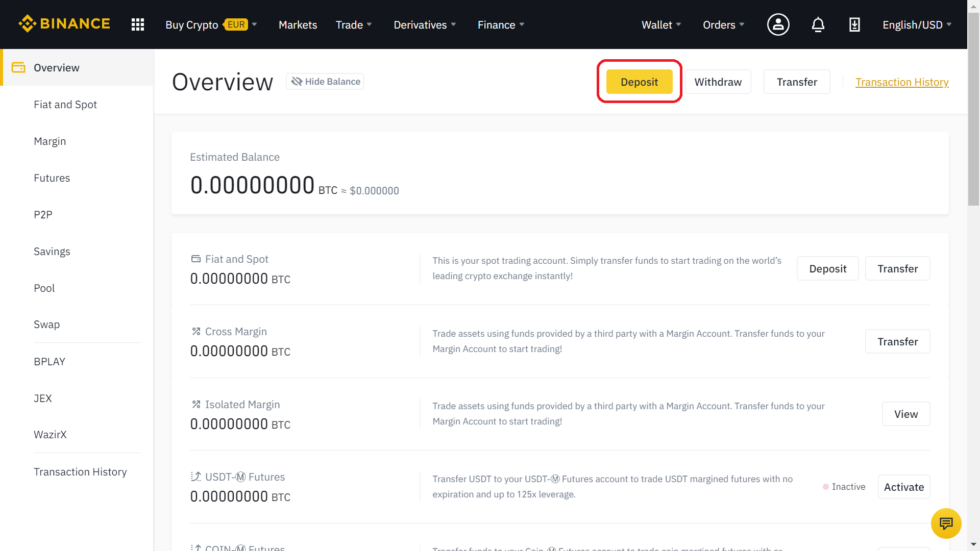Screen dimensions: 980x551
Task: Click the page vertical scrollbar thumb
Action: pos(973,110)
